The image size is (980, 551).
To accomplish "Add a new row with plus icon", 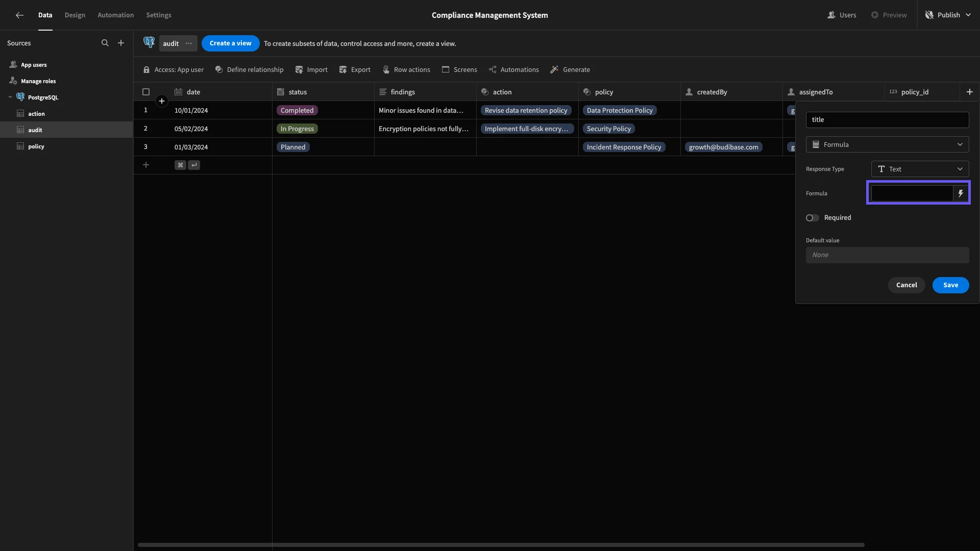I will [146, 165].
